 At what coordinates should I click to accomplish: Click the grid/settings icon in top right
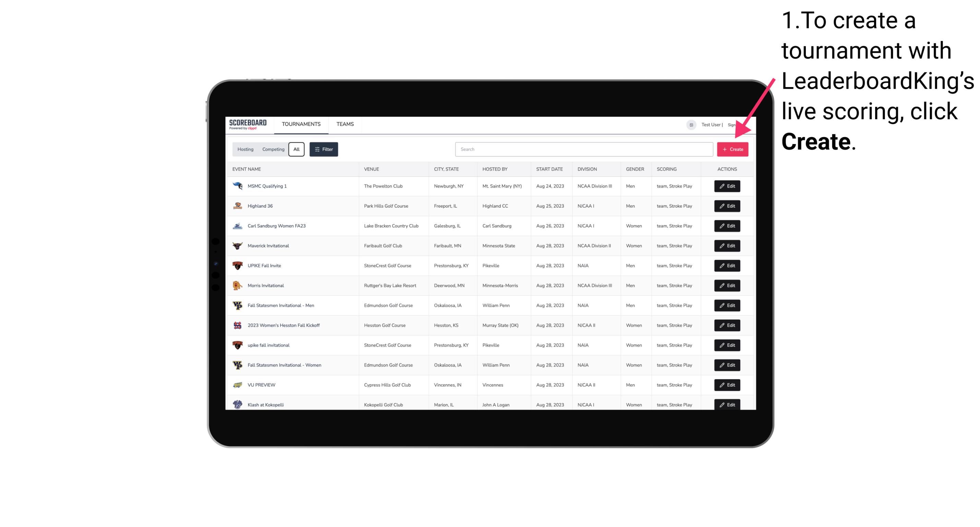point(691,124)
